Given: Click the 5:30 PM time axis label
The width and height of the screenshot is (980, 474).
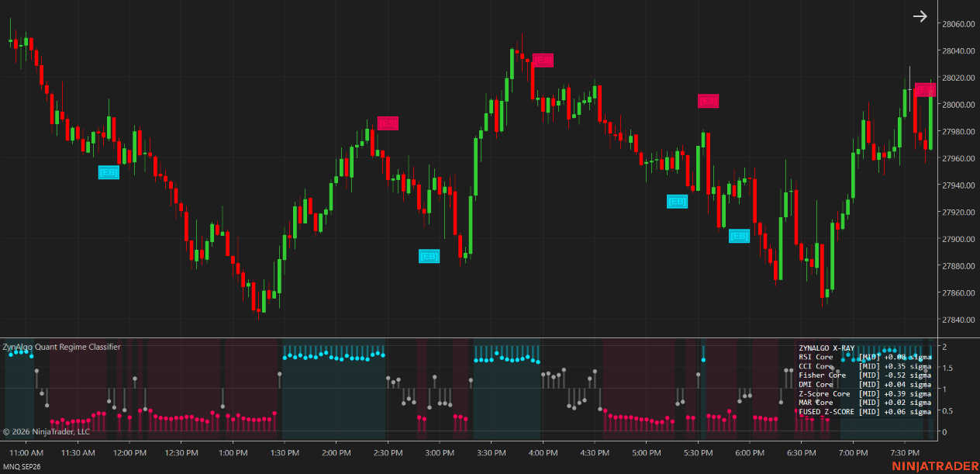Looking at the screenshot, I should tap(698, 452).
